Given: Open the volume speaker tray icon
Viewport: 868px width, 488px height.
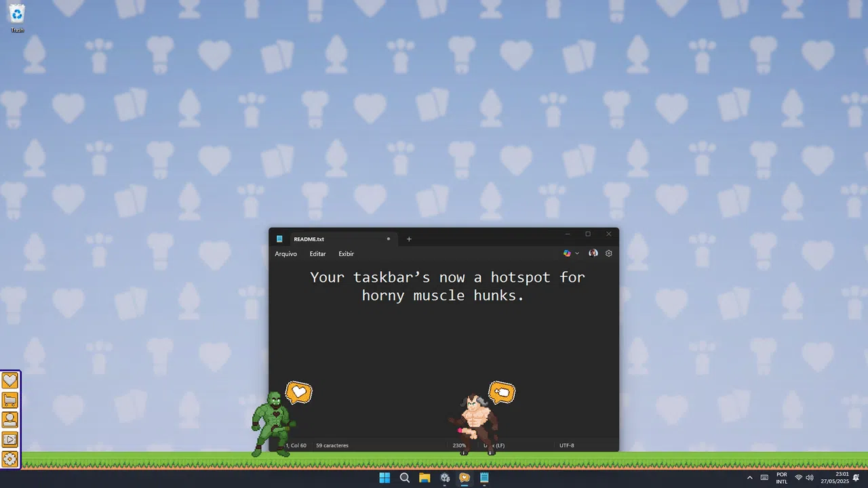Looking at the screenshot, I should point(810,478).
